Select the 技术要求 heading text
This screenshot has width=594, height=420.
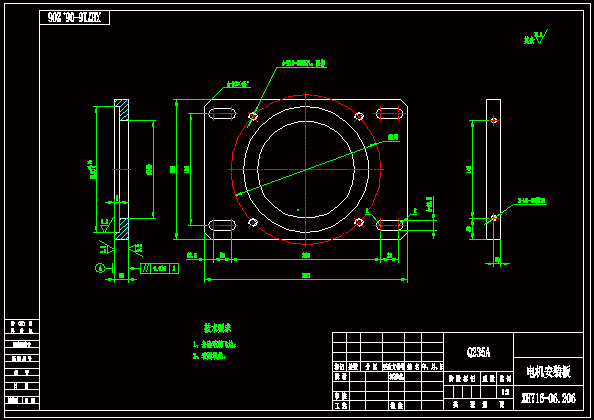217,328
